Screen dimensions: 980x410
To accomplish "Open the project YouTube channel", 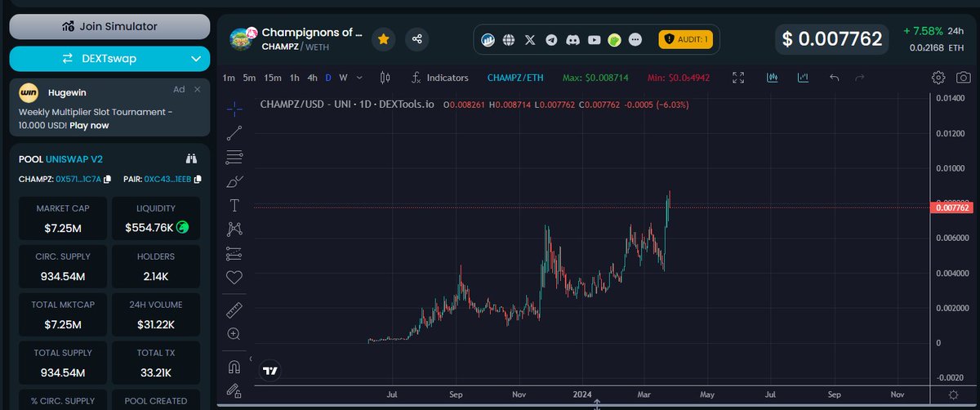I will [x=594, y=39].
